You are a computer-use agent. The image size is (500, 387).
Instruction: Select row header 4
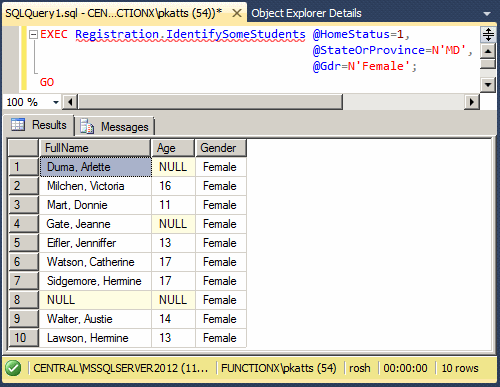coord(23,224)
